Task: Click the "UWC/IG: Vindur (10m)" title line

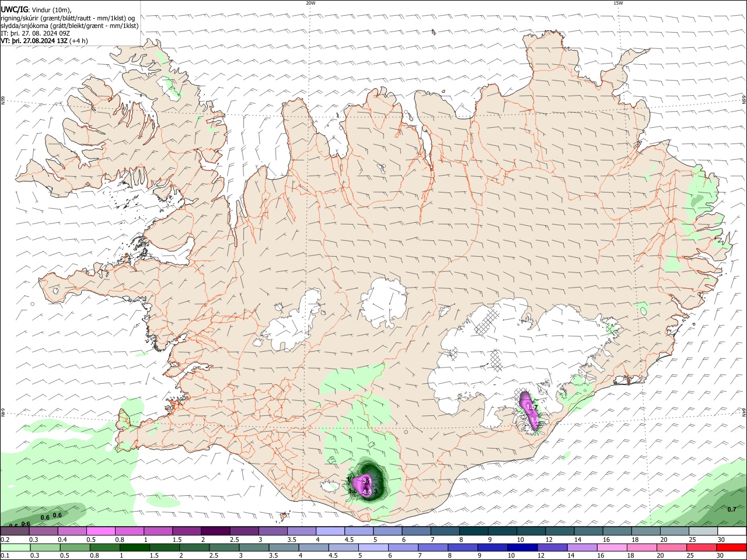Action: click(36, 10)
